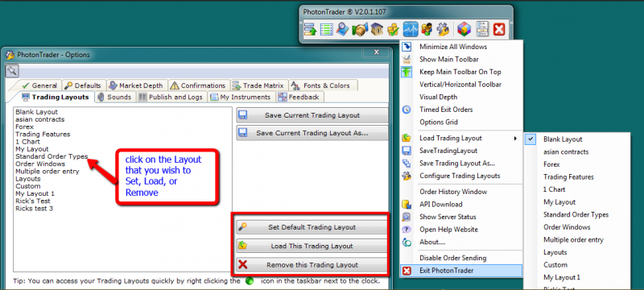
Task: Choose Trading Features in layout submenu
Action: [577, 177]
